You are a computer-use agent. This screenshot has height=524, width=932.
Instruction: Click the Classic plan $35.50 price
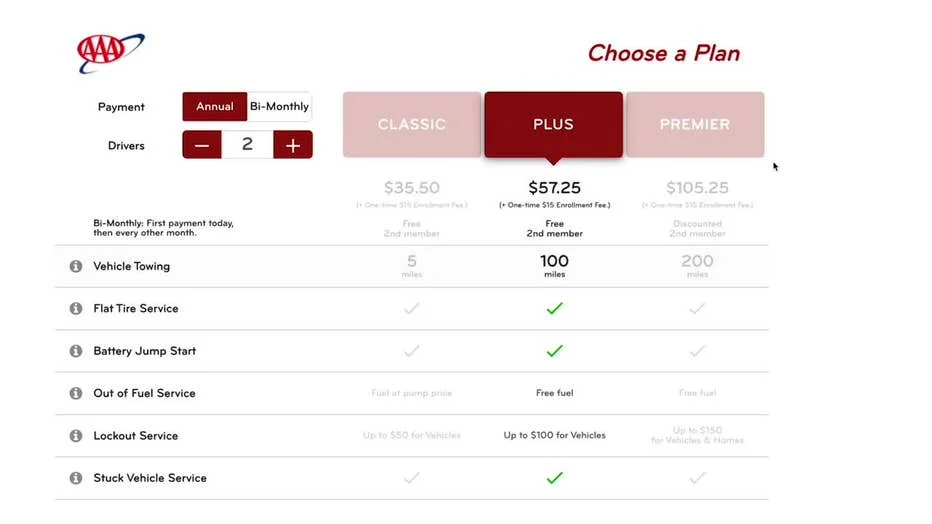pyautogui.click(x=412, y=188)
